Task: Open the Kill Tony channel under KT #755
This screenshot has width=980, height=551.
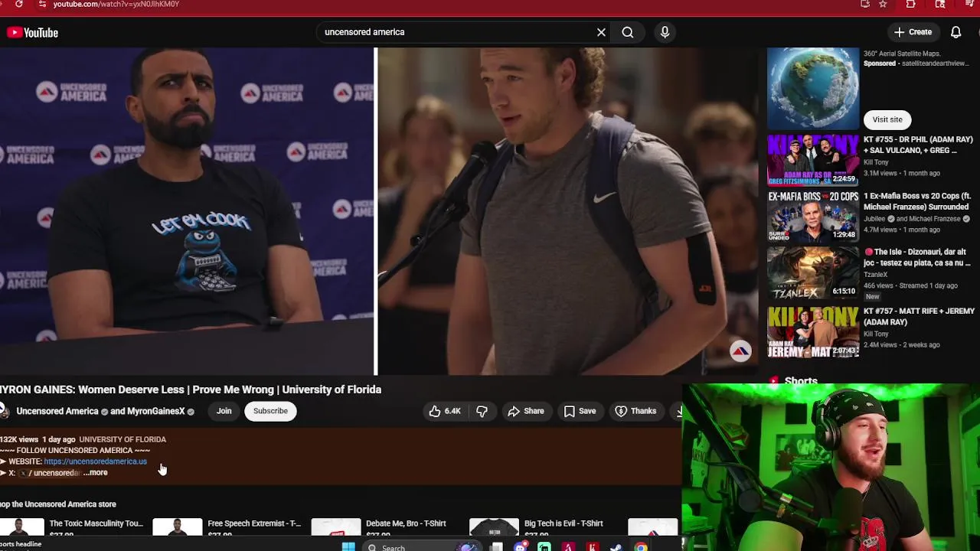Action: coord(876,162)
